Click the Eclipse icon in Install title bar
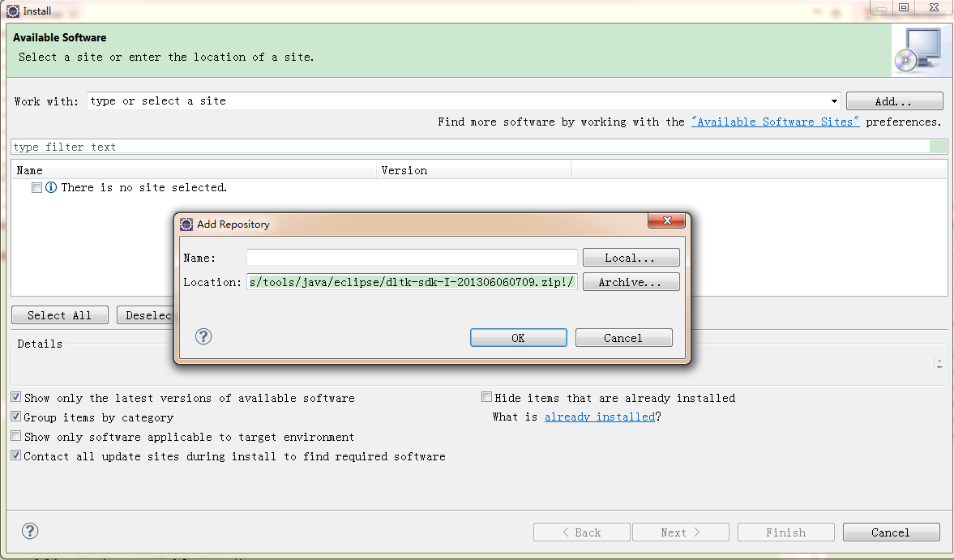 point(13,11)
